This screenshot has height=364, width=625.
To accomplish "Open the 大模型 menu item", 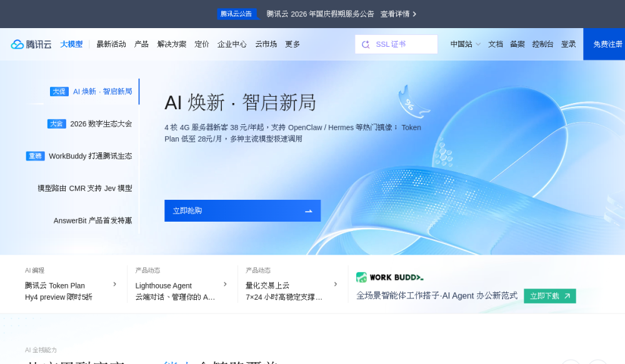I will (71, 44).
